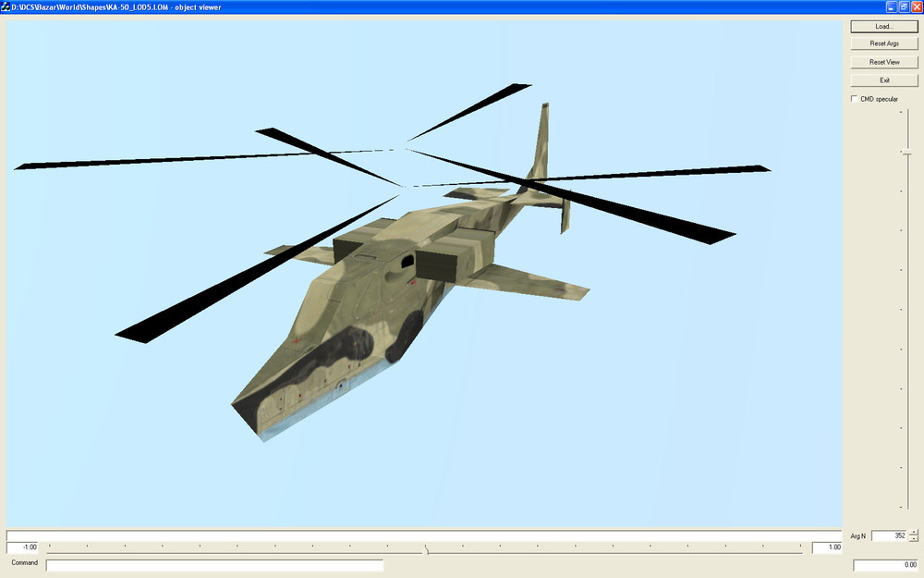The image size is (924, 578).
Task: Click the Reset Args button
Action: (882, 43)
